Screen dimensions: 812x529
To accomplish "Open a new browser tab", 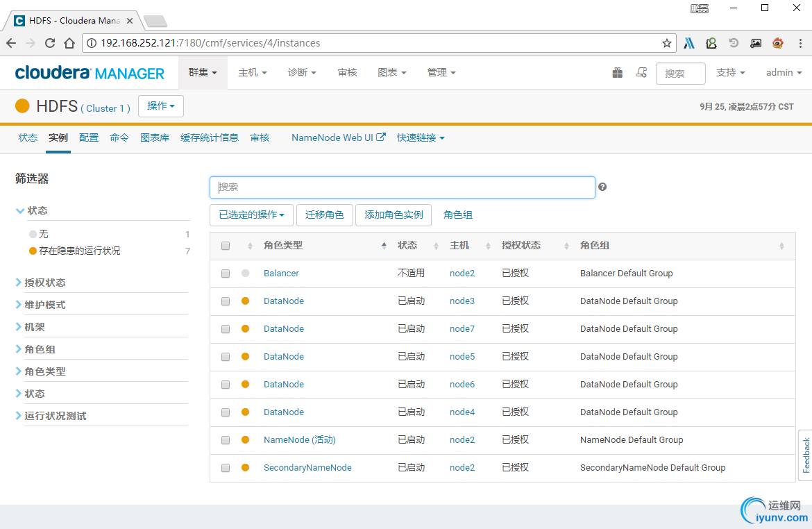I will (155, 22).
